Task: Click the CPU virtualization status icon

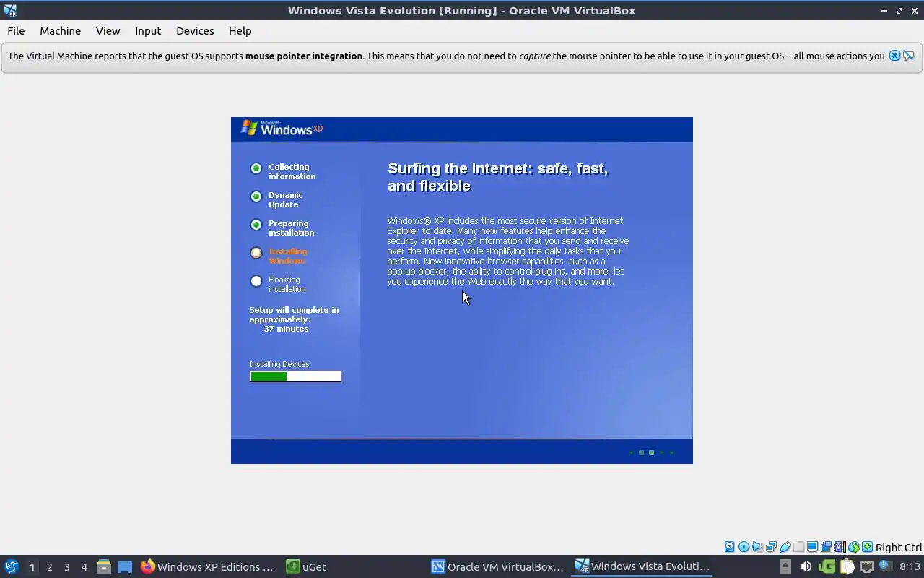Action: (840, 547)
